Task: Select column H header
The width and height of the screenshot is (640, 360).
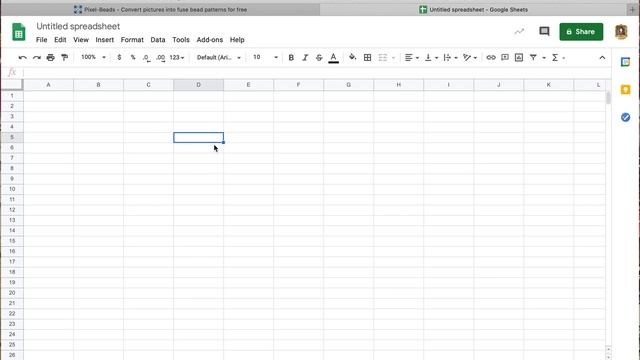Action: coord(398,85)
